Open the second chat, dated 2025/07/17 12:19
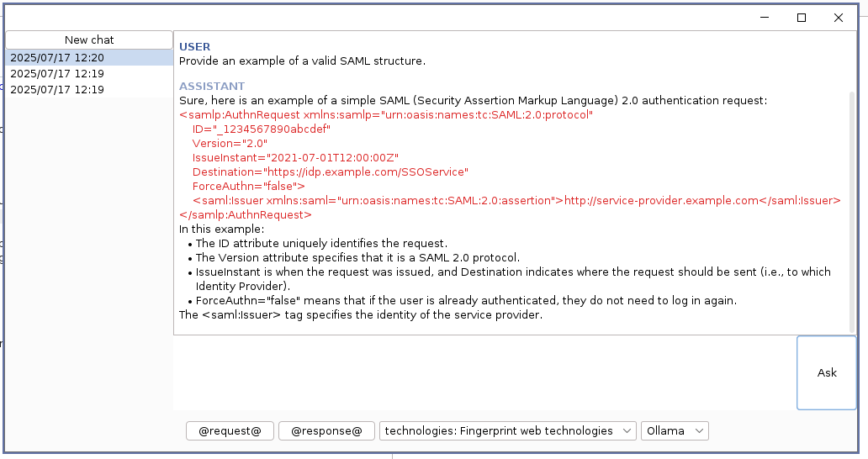 pyautogui.click(x=89, y=73)
